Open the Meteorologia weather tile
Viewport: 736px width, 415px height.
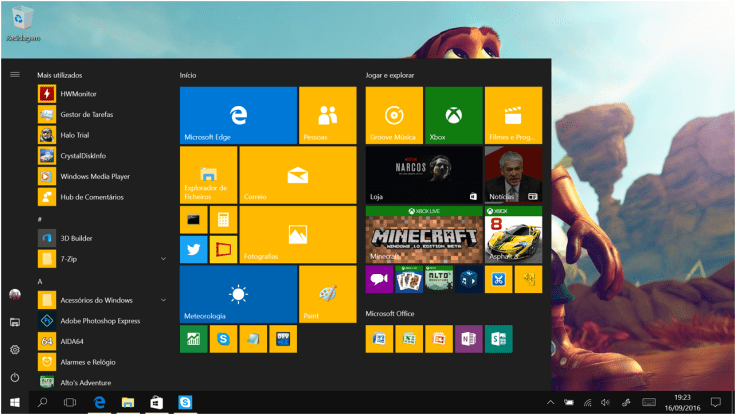[238, 294]
